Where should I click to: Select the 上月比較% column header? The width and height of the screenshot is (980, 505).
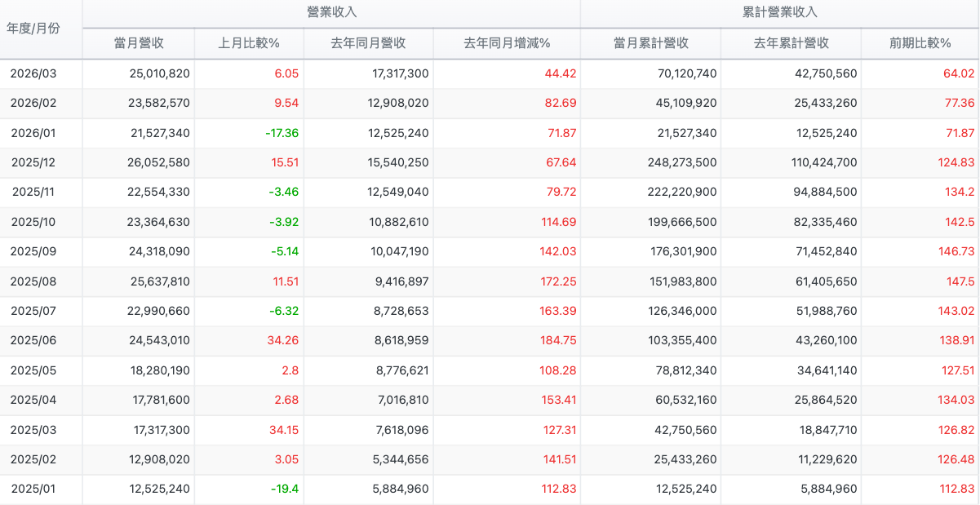(x=249, y=43)
